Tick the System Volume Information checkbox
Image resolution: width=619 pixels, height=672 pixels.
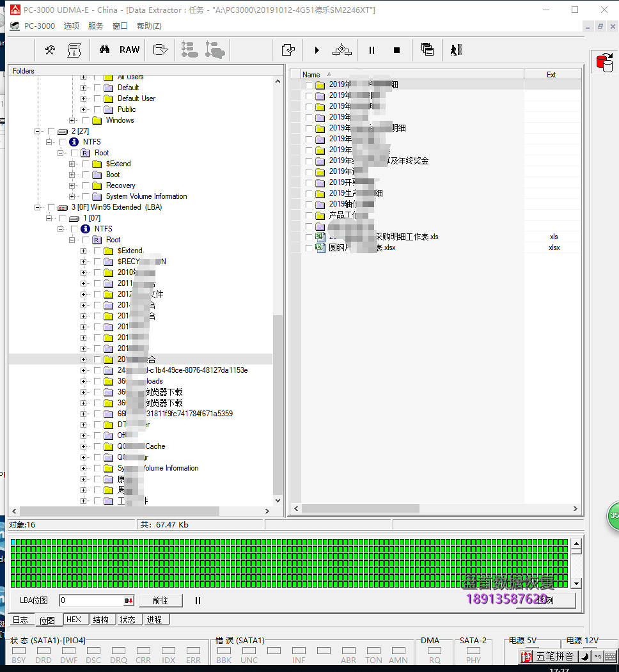pyautogui.click(x=86, y=196)
